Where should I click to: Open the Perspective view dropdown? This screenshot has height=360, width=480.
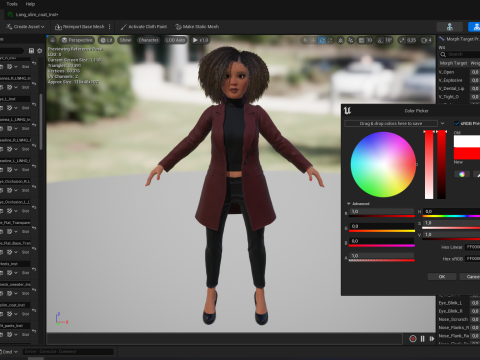point(77,40)
